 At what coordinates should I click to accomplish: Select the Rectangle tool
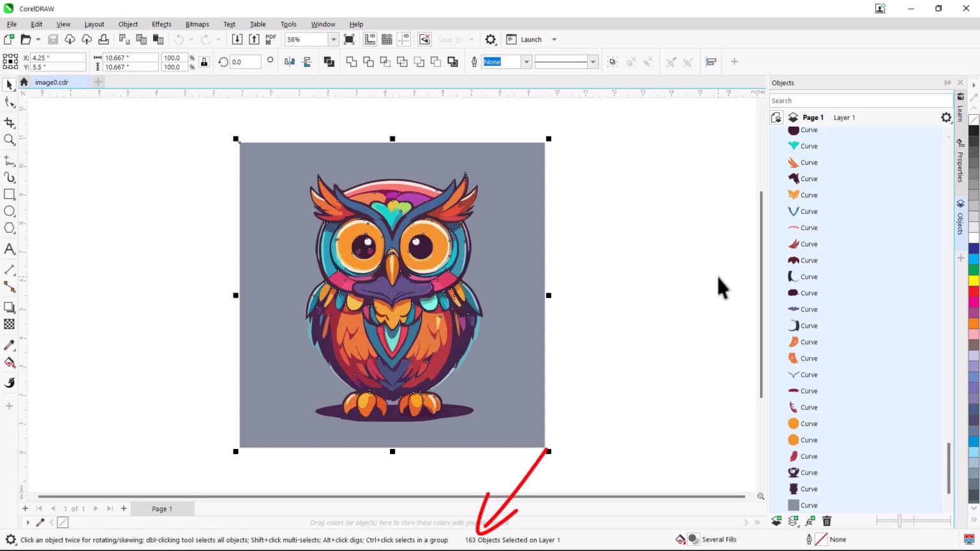coord(10,195)
